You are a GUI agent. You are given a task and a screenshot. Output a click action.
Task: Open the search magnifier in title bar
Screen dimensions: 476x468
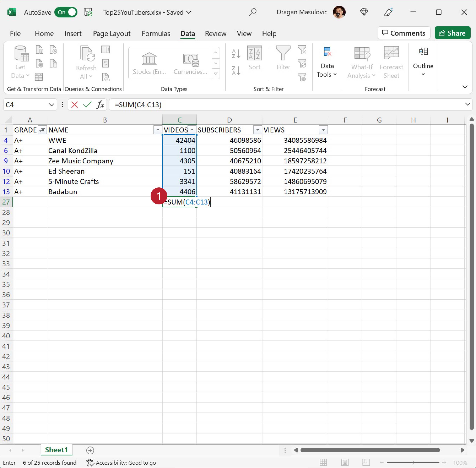[253, 12]
